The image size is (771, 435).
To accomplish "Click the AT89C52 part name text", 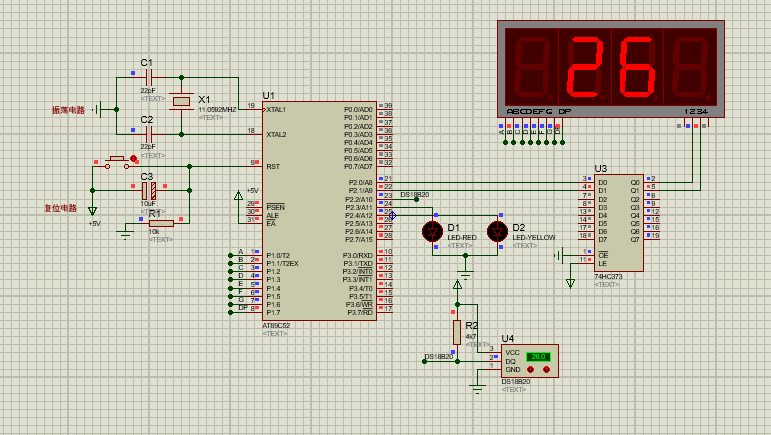I will [x=276, y=325].
